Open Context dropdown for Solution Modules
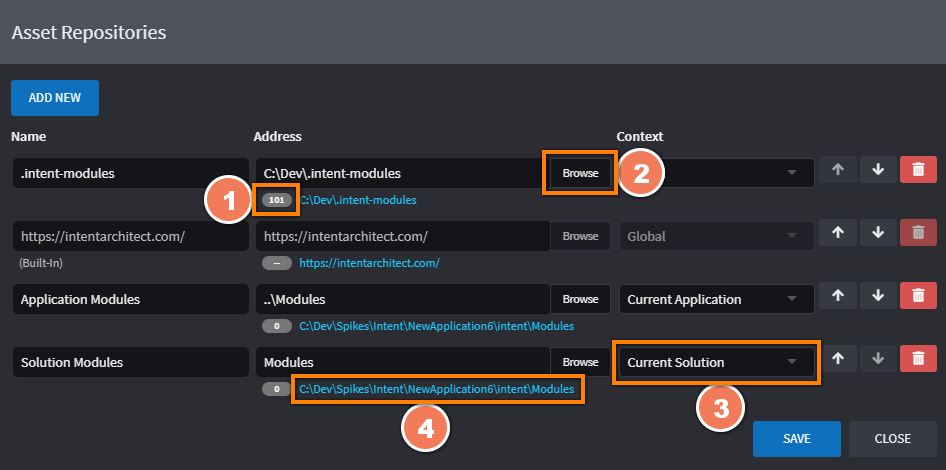Image resolution: width=946 pixels, height=470 pixels. [x=715, y=362]
